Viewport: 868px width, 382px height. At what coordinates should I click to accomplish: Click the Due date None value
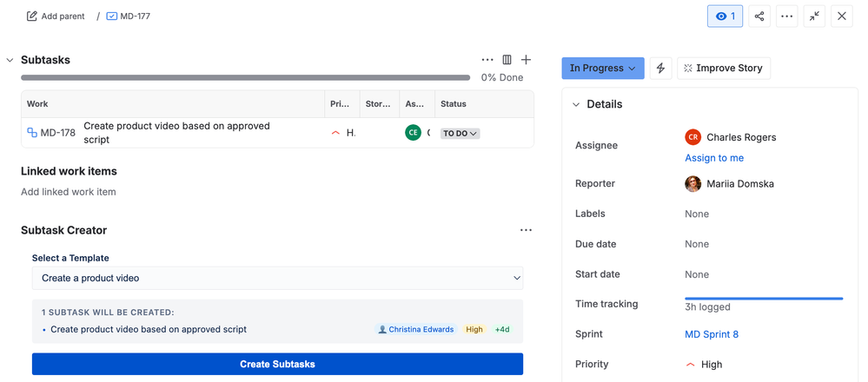[x=696, y=244]
